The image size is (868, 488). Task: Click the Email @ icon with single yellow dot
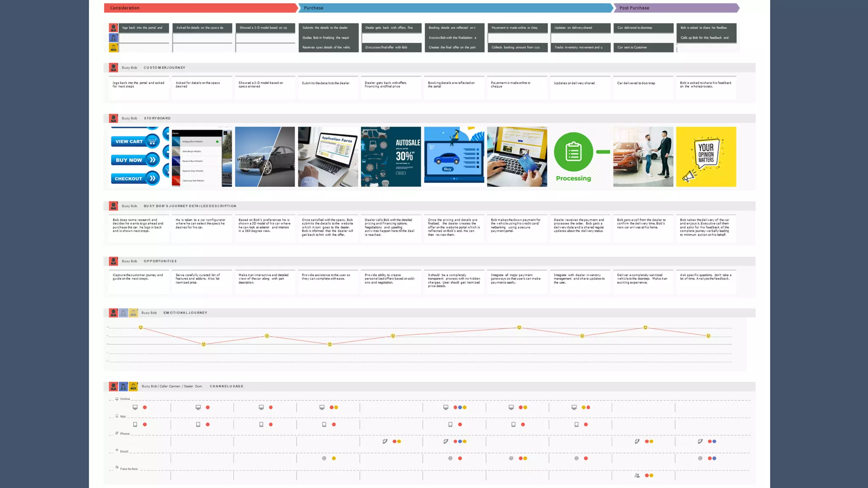point(324,458)
